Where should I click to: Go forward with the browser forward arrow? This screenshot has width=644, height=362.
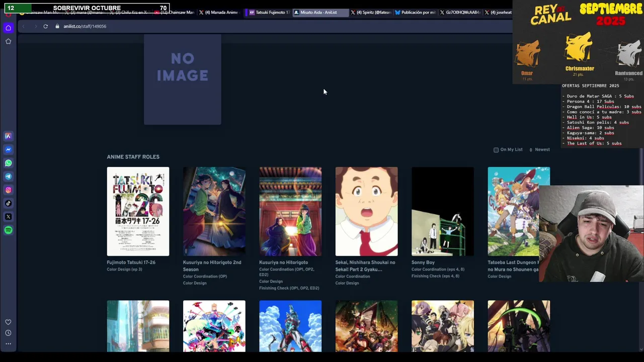click(x=35, y=26)
